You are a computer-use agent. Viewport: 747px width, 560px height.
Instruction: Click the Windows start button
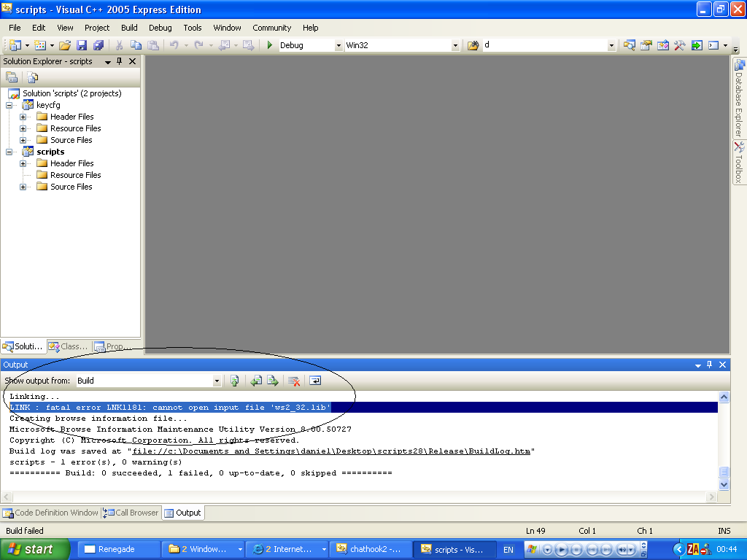point(35,549)
